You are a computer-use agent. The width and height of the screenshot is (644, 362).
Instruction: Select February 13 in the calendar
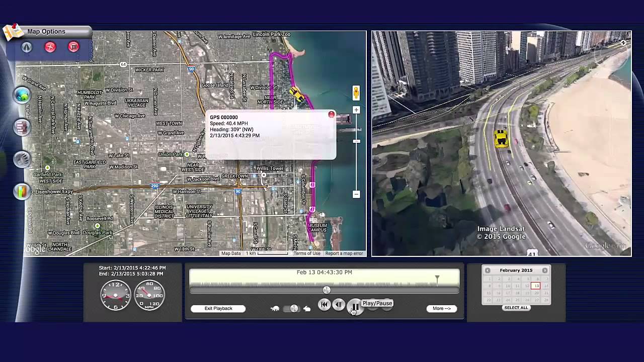point(536,286)
